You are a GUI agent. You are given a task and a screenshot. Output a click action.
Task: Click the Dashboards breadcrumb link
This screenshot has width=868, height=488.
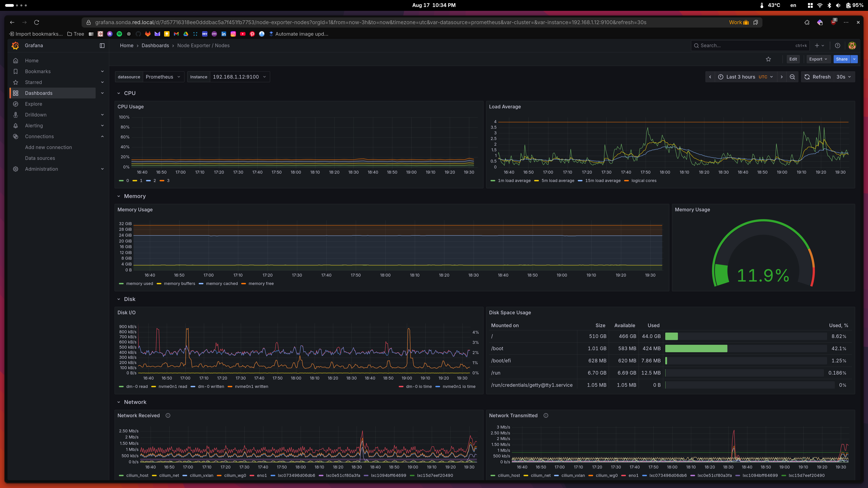point(155,45)
